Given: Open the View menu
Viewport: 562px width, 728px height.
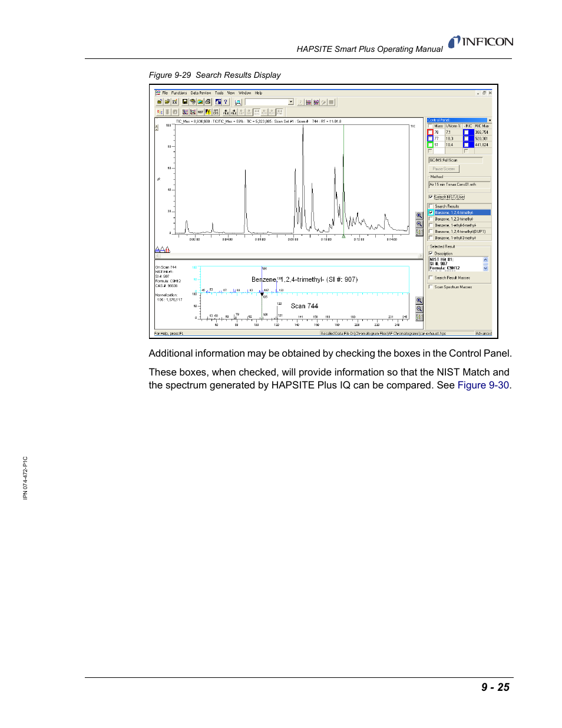Looking at the screenshot, I should (x=231, y=93).
